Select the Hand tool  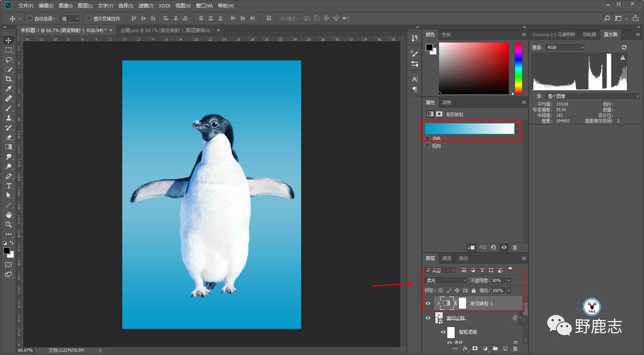pos(8,215)
